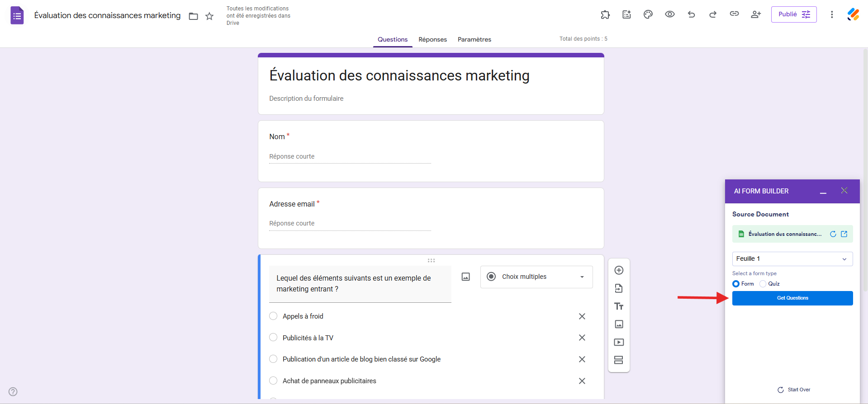Switch to the Réponses tab

pyautogui.click(x=433, y=40)
